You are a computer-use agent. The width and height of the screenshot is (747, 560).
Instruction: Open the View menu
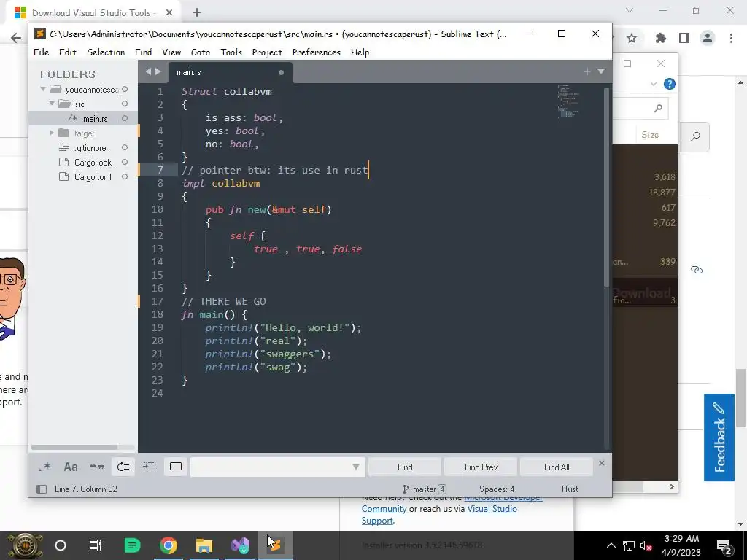(x=171, y=52)
